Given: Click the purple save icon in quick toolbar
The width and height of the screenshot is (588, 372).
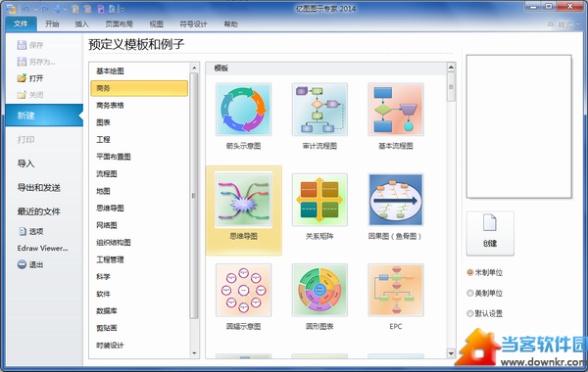Looking at the screenshot, I should (x=100, y=9).
